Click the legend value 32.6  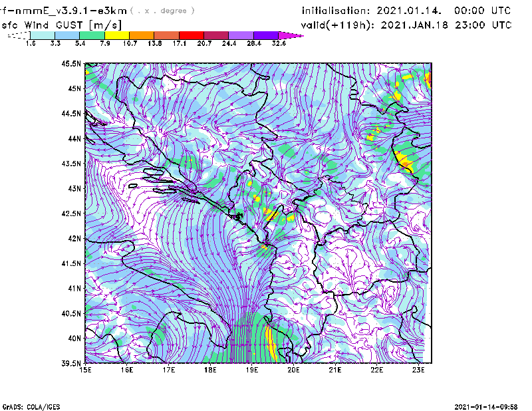[x=279, y=43]
